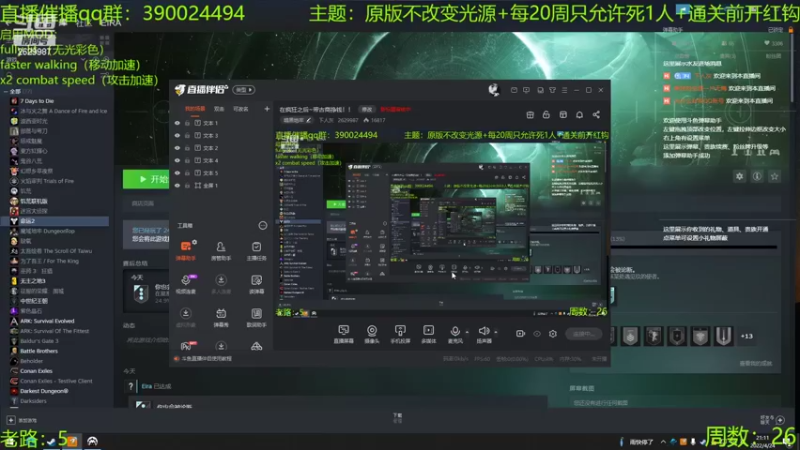Toggle lock on 全屏 1 source

pyautogui.click(x=187, y=185)
